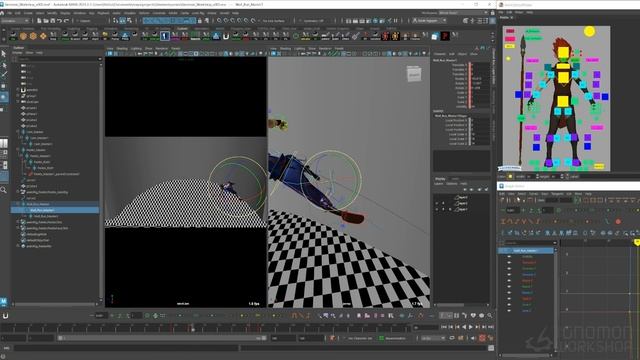This screenshot has height=360, width=640.
Task: Open Outliner search filter dropdown arrow
Action: tap(100, 59)
